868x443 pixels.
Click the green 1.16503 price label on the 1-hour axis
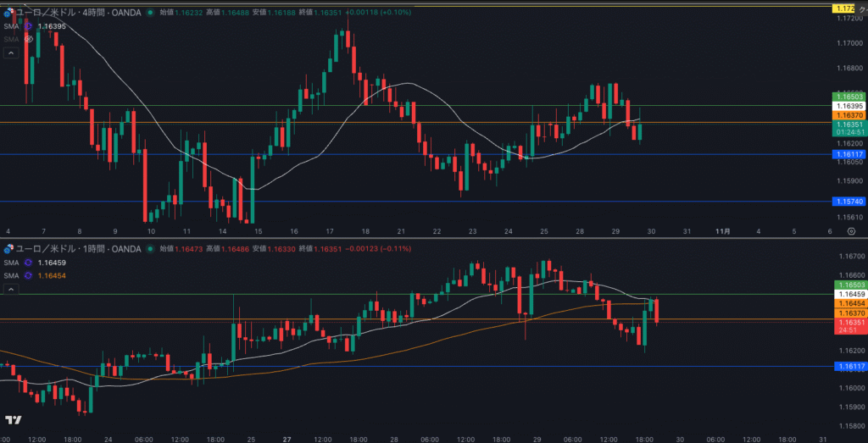coord(849,285)
